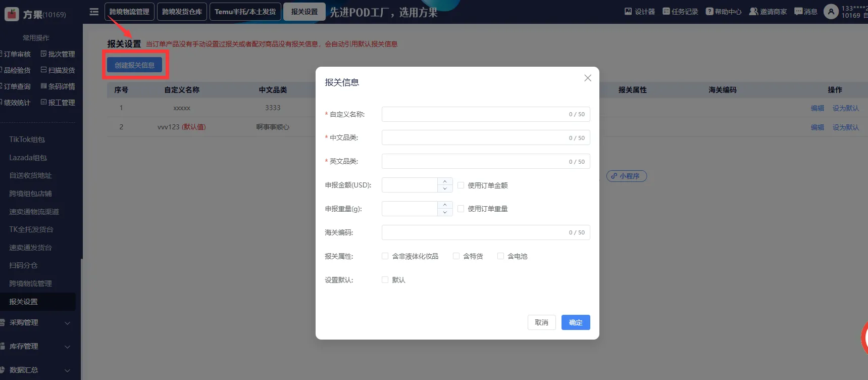Viewport: 868px width, 380px height.
Task: Tick the 默认 default checkbox
Action: click(385, 280)
